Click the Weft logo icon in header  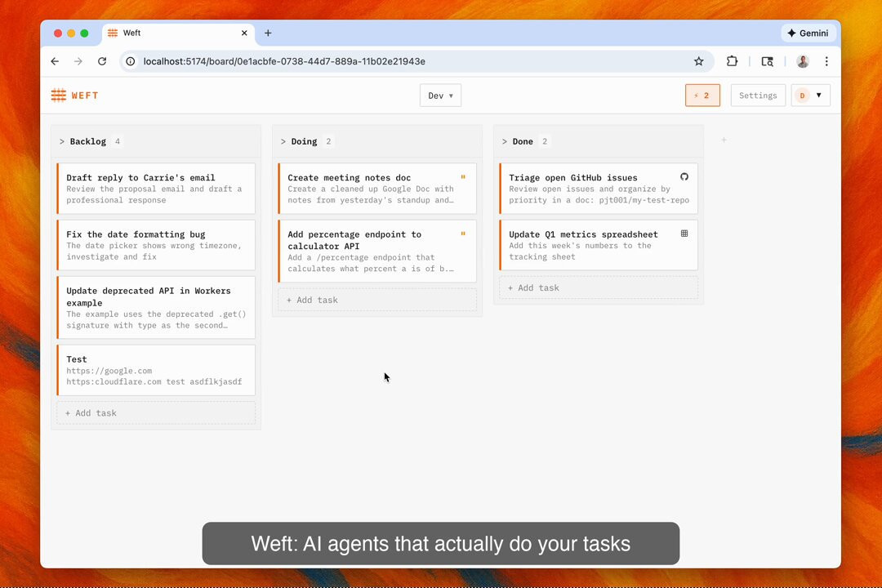[59, 95]
